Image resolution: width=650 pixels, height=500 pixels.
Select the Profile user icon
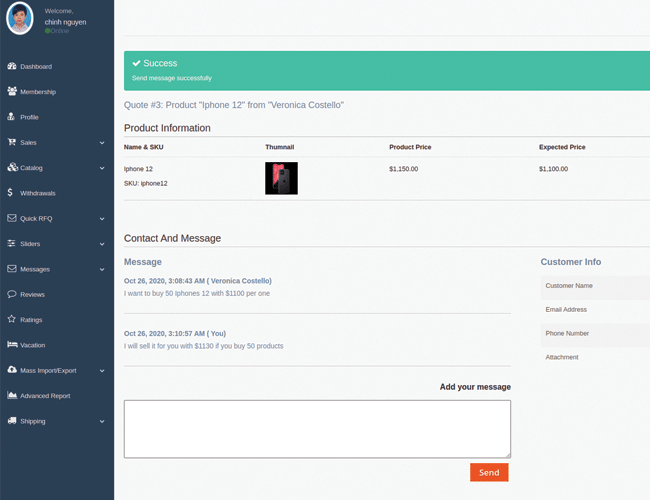pyautogui.click(x=12, y=117)
